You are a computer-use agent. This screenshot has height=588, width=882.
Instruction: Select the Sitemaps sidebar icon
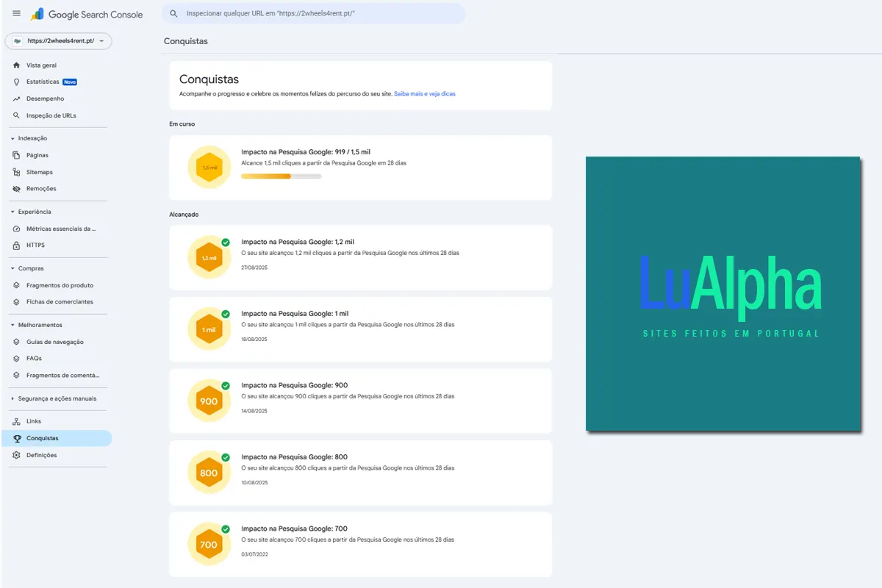pyautogui.click(x=15, y=172)
